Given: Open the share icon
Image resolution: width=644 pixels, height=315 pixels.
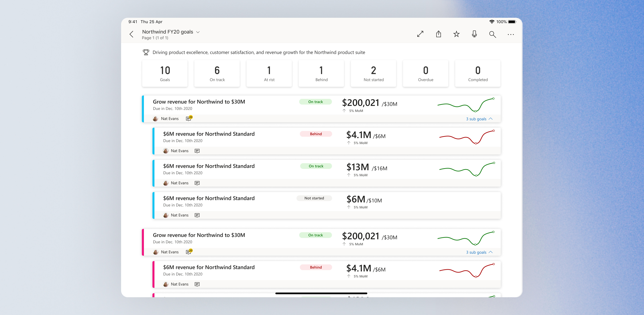Looking at the screenshot, I should click(x=439, y=34).
